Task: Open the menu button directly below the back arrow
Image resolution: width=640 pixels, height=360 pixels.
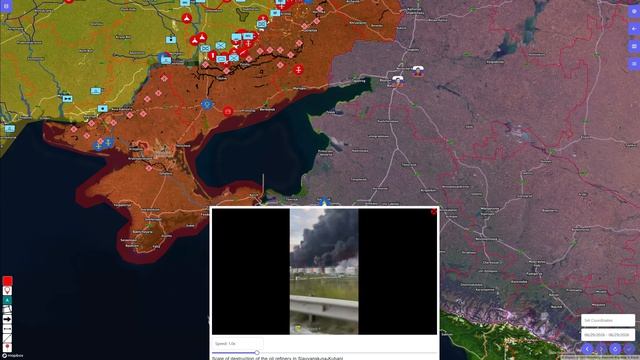Action: coord(634,46)
